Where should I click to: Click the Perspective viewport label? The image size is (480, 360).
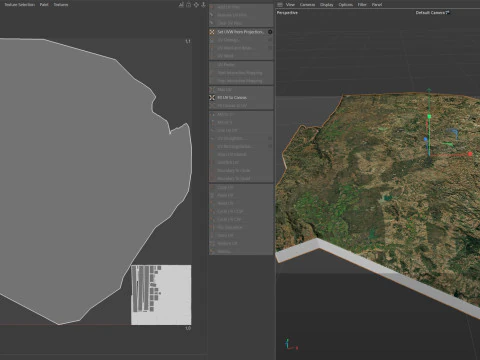(x=287, y=13)
